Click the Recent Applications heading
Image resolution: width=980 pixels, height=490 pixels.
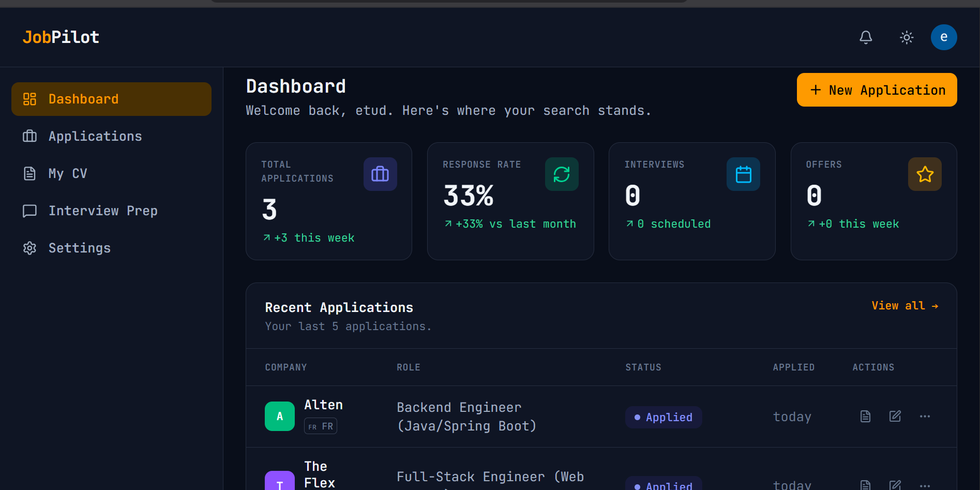[339, 307]
